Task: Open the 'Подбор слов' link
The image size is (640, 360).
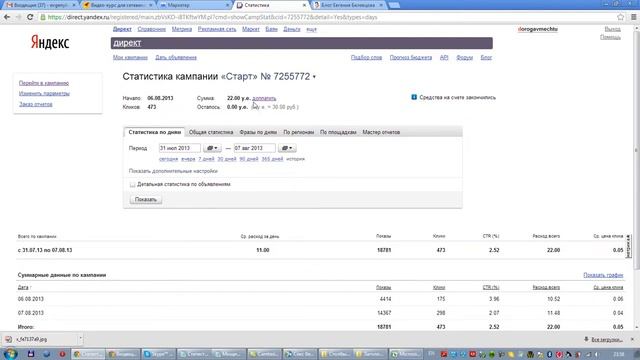Action: point(367,58)
